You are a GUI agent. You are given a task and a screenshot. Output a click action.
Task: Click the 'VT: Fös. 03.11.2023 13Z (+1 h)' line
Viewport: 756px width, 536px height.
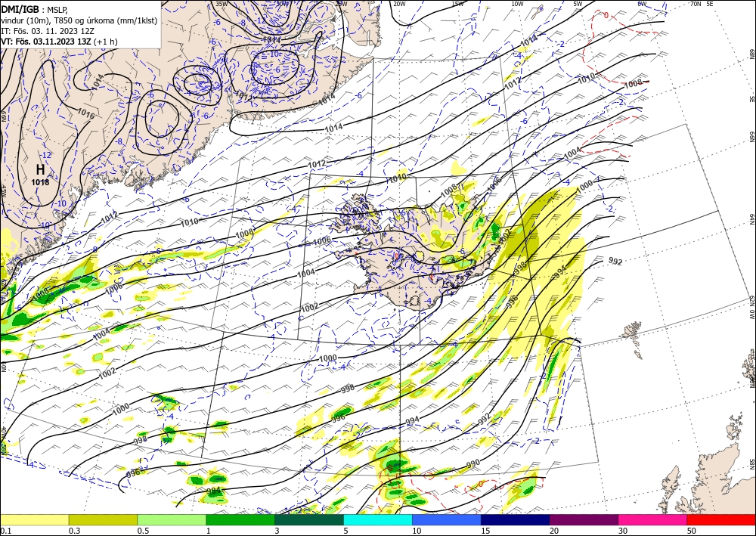[x=59, y=42]
